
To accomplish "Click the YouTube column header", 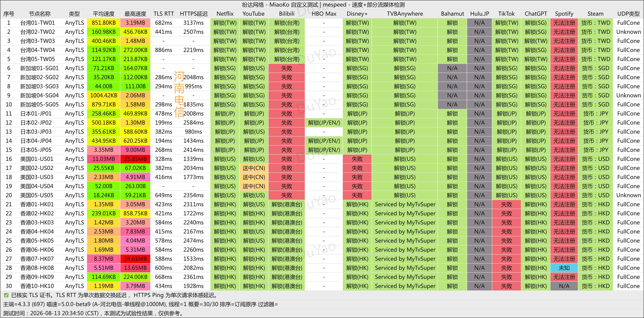I will pos(254,14).
